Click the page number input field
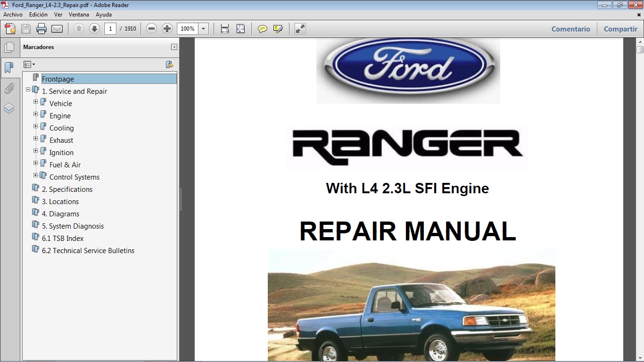This screenshot has height=362, width=644. (110, 29)
